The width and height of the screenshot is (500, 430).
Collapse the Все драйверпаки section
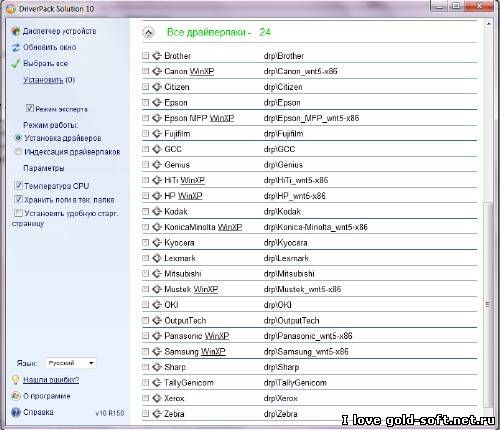point(148,32)
